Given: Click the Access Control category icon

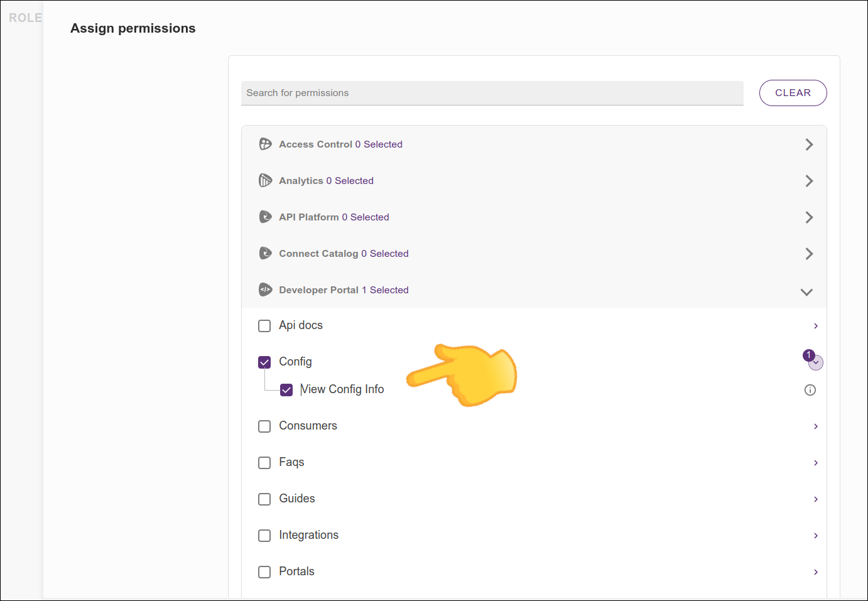Looking at the screenshot, I should pos(265,144).
